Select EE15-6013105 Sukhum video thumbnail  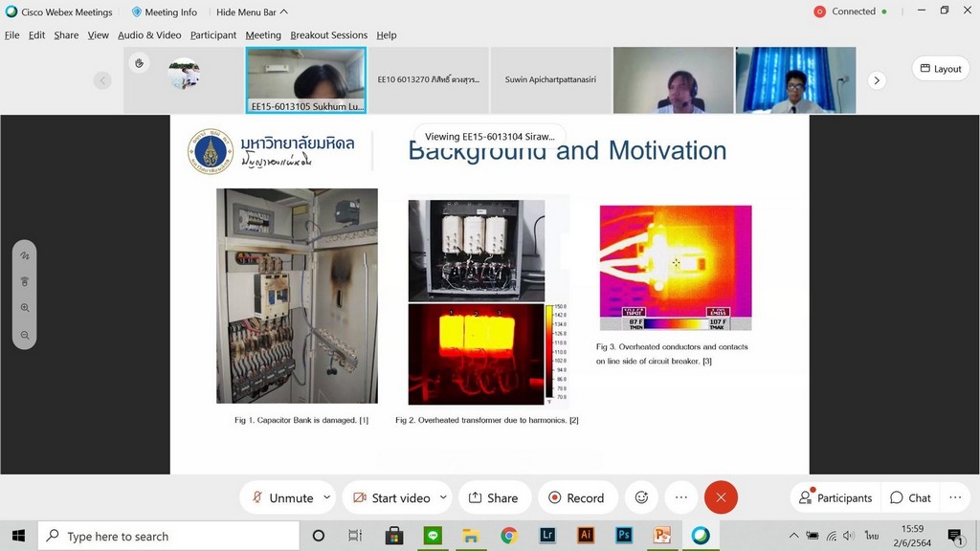pos(306,80)
